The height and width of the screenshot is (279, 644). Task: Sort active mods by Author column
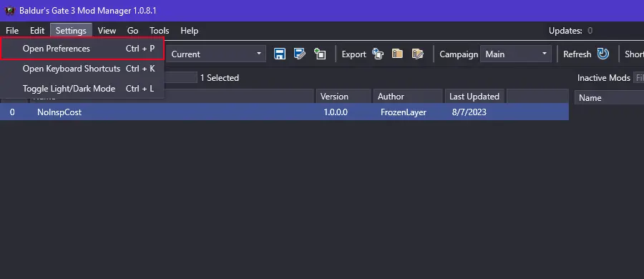click(x=408, y=97)
